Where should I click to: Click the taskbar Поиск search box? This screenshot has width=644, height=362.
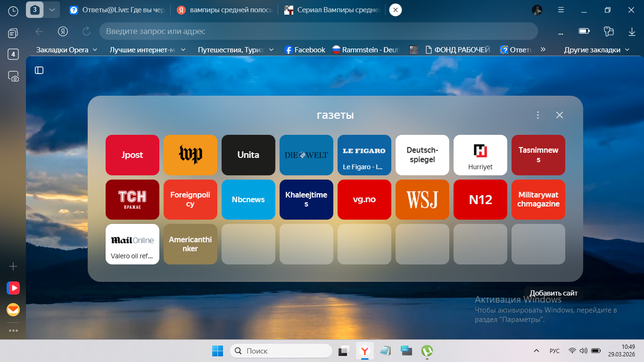pyautogui.click(x=281, y=351)
